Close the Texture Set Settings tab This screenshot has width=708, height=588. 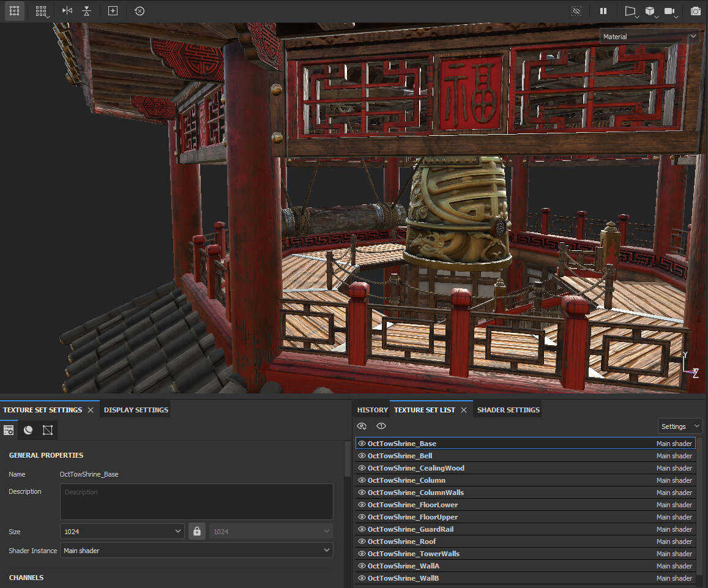pos(91,410)
